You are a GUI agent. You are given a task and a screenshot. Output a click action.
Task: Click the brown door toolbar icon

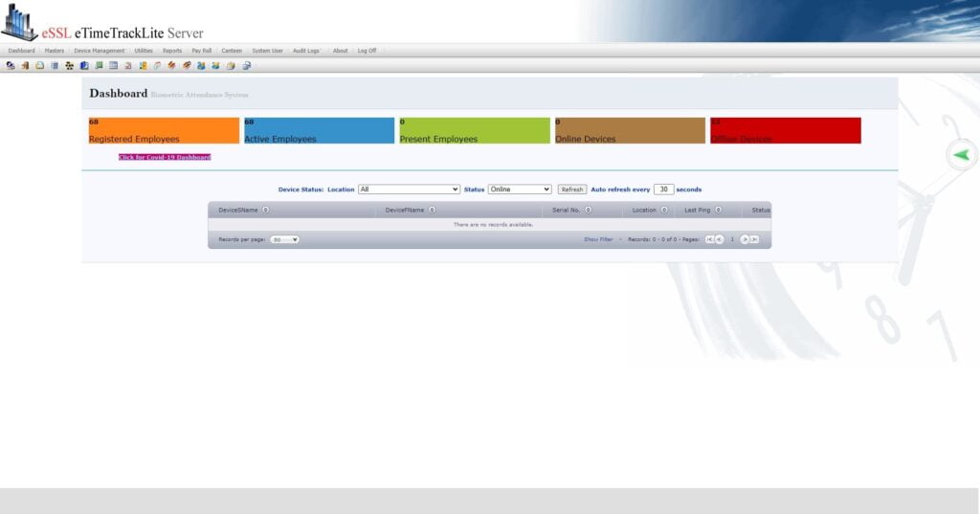coord(25,66)
